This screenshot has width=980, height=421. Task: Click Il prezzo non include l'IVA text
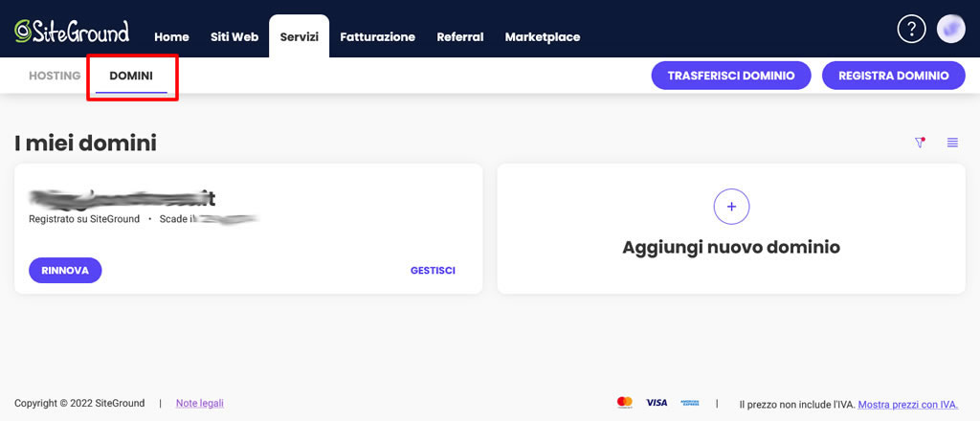pyautogui.click(x=797, y=404)
